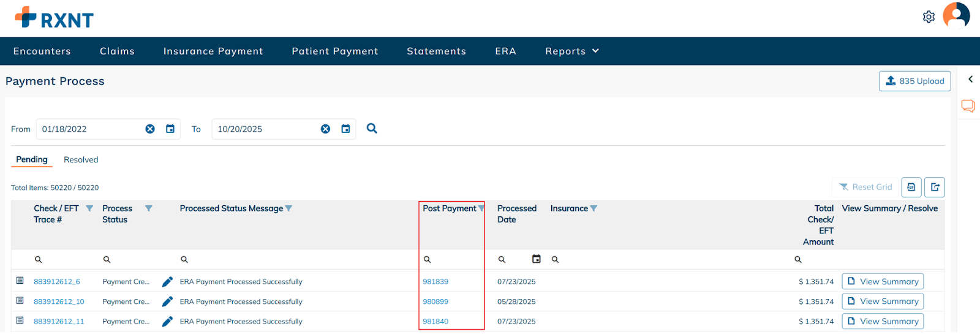The height and width of the screenshot is (334, 980).
Task: Open the Process Status column filter
Action: (148, 208)
